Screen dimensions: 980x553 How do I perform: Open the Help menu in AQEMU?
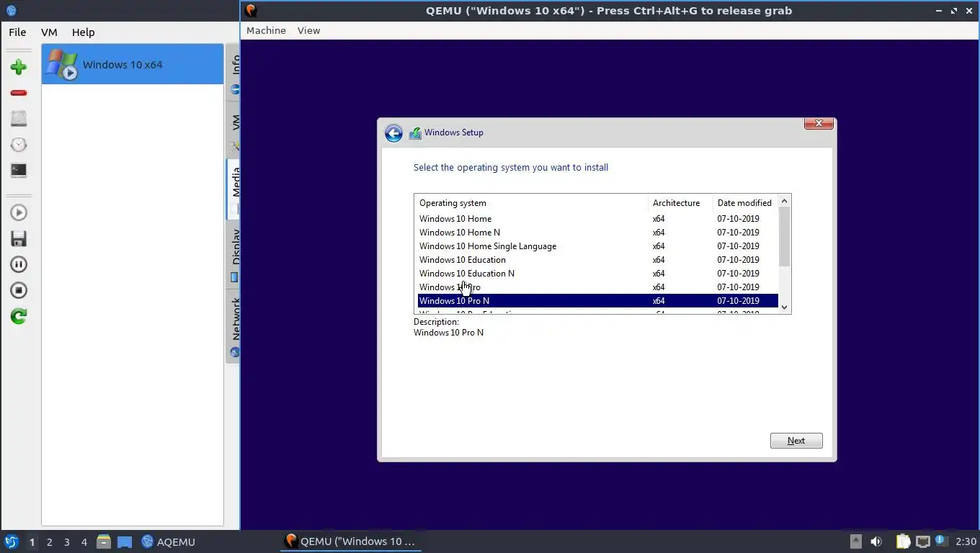point(83,32)
